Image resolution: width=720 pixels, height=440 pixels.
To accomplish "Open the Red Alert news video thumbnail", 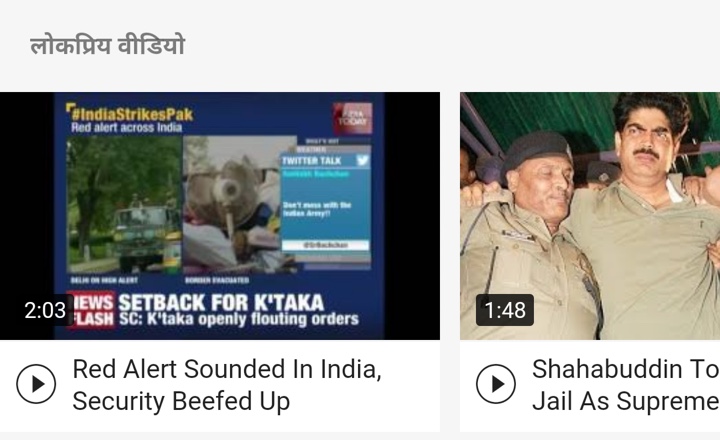I will pos(220,216).
